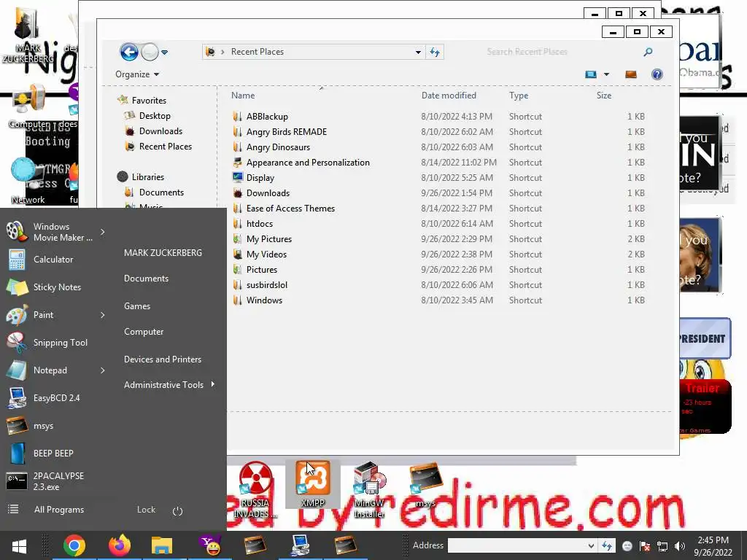Expand the address bar dropdown in Explorer
Screen dimensions: 747x560
click(418, 52)
